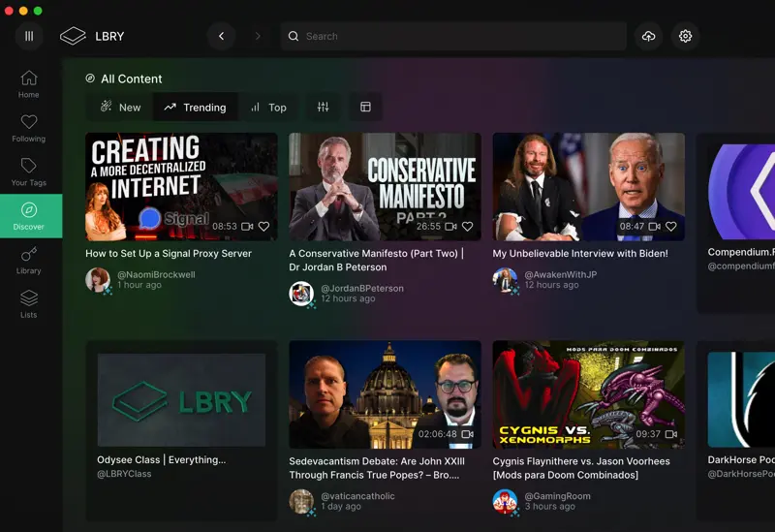This screenshot has height=532, width=775.
Task: Click the title 'How to Set Up a Signal Proxy Server'
Action: coord(169,253)
